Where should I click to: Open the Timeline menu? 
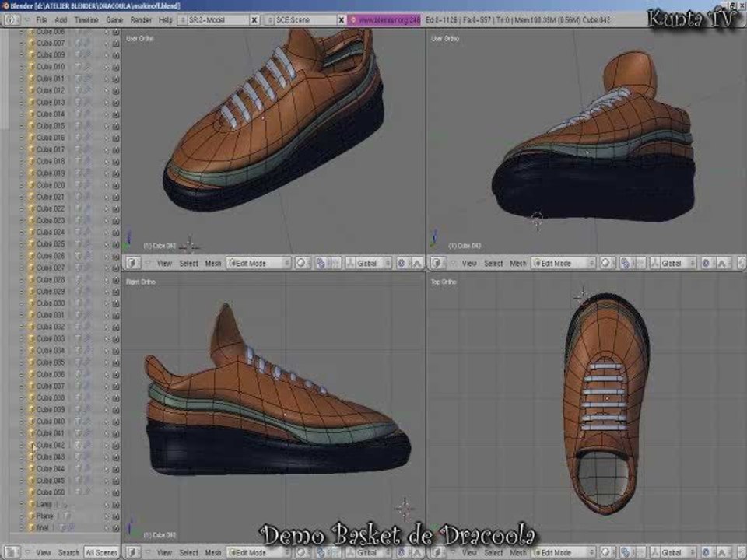[x=86, y=20]
